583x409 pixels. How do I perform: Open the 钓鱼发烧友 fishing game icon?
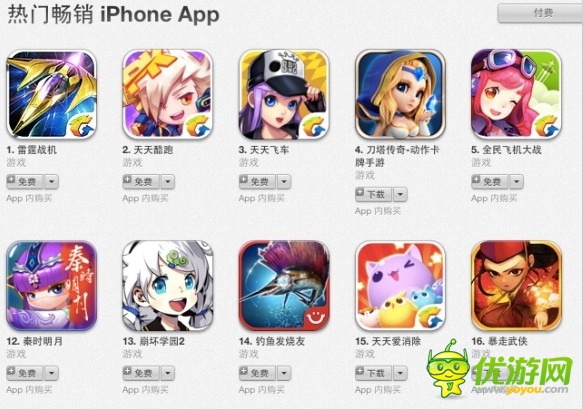point(284,286)
